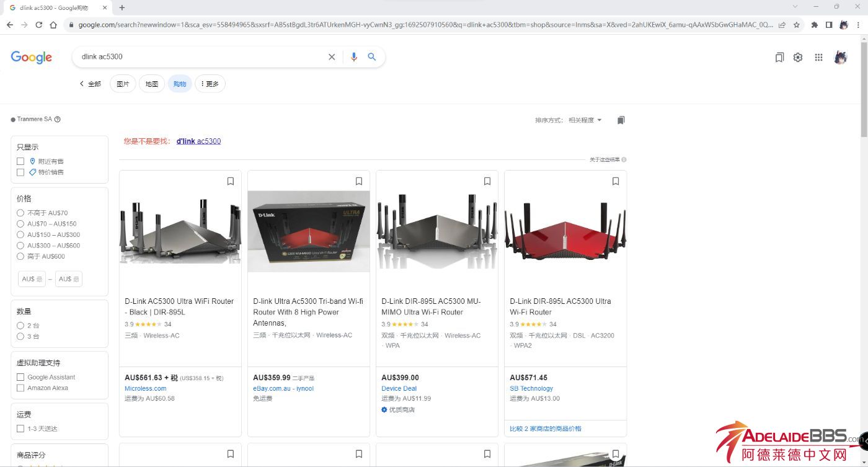Tick the Amazon Alexa checkbox
868x467 pixels.
[20, 388]
